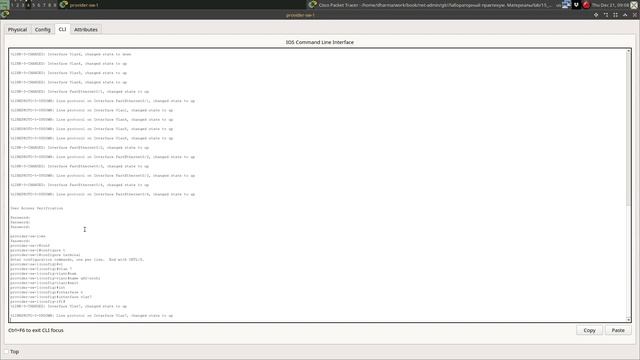The image size is (640, 360).
Task: Open the Attributes tab
Action: click(x=86, y=30)
